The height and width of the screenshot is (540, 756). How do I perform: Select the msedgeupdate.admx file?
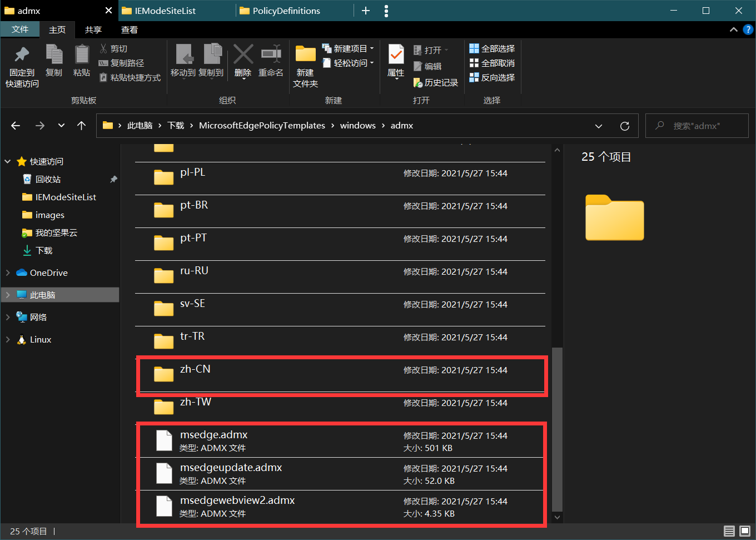click(x=340, y=474)
